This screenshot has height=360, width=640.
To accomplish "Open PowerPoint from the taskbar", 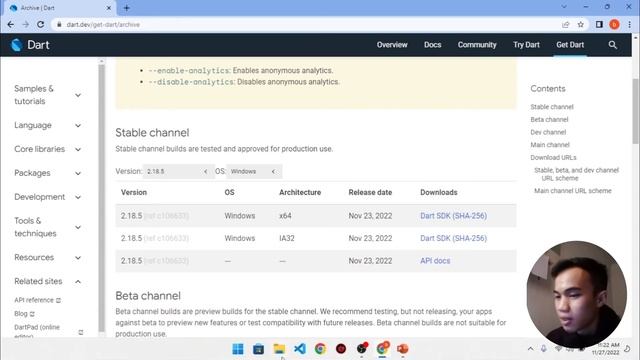I will pyautogui.click(x=402, y=349).
